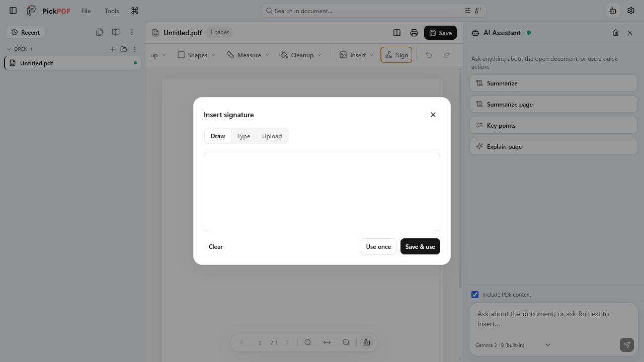
Task: Click the Recent button
Action: pyautogui.click(x=25, y=32)
